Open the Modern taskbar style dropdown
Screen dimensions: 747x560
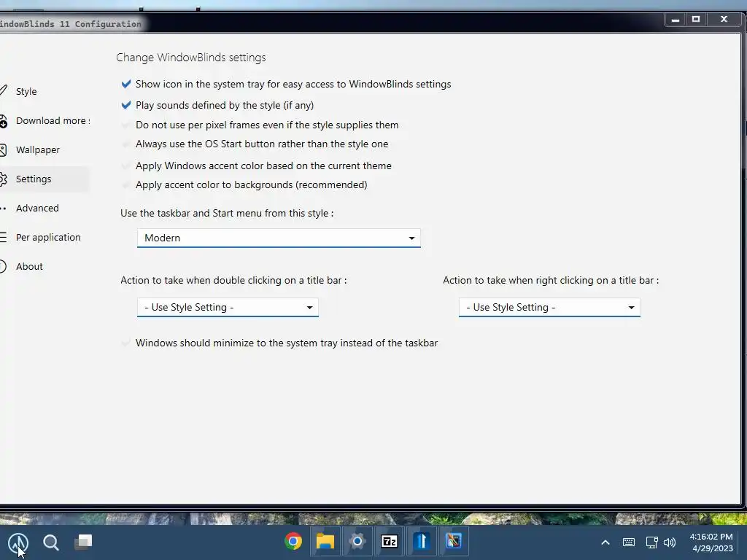tap(279, 238)
